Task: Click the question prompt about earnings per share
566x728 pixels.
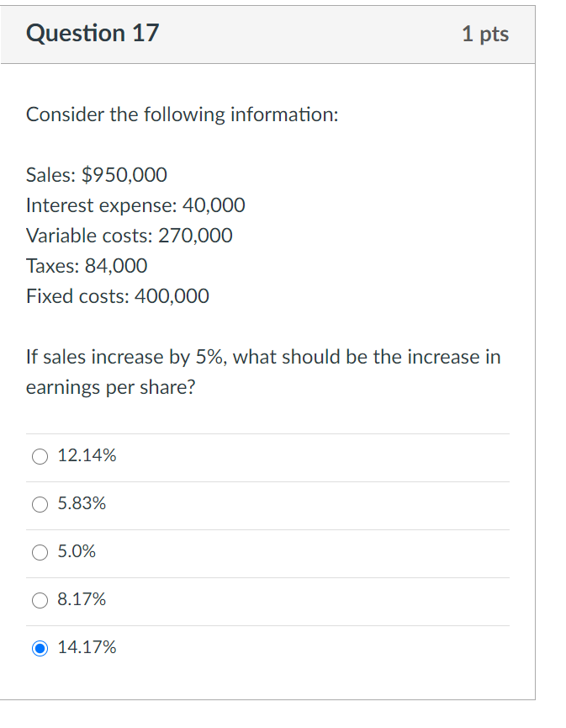Action: point(262,371)
